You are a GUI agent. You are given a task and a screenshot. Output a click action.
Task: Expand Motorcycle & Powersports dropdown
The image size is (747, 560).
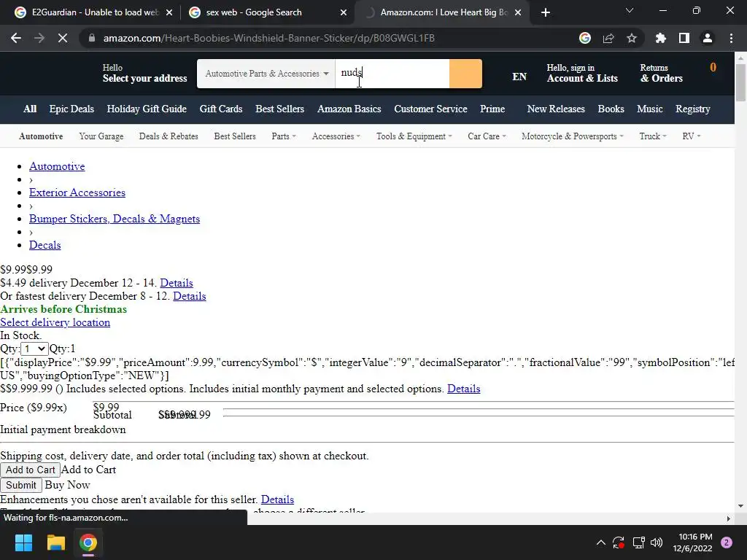point(572,136)
